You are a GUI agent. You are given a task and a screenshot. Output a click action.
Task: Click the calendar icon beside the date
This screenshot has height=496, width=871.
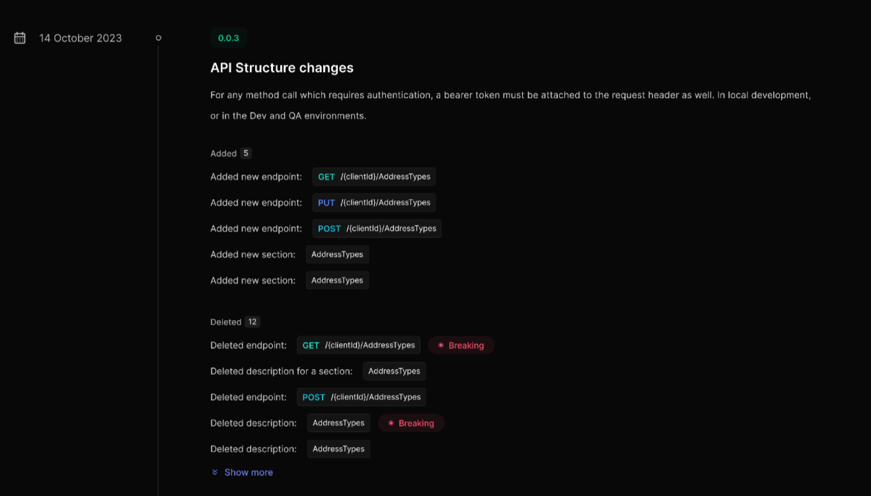click(20, 38)
